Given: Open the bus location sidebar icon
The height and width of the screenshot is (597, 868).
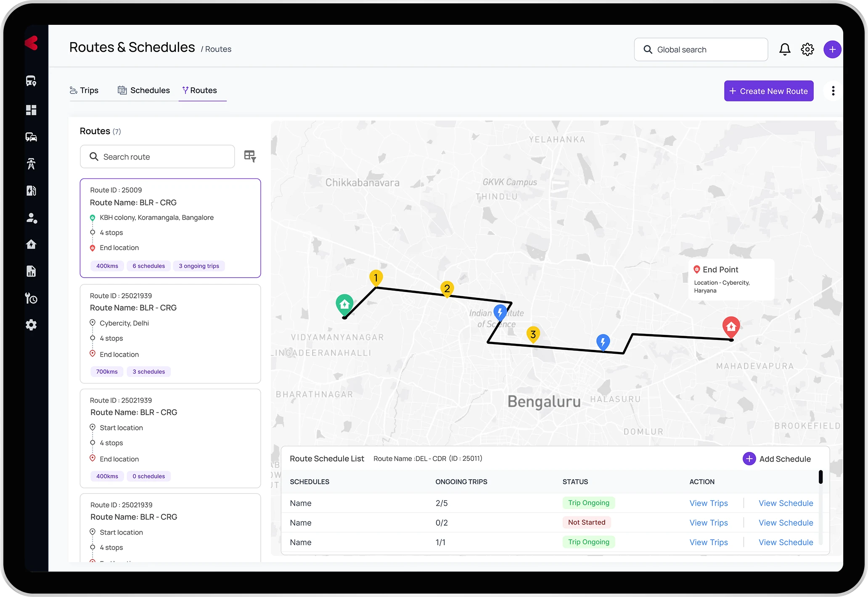Looking at the screenshot, I should [x=31, y=81].
